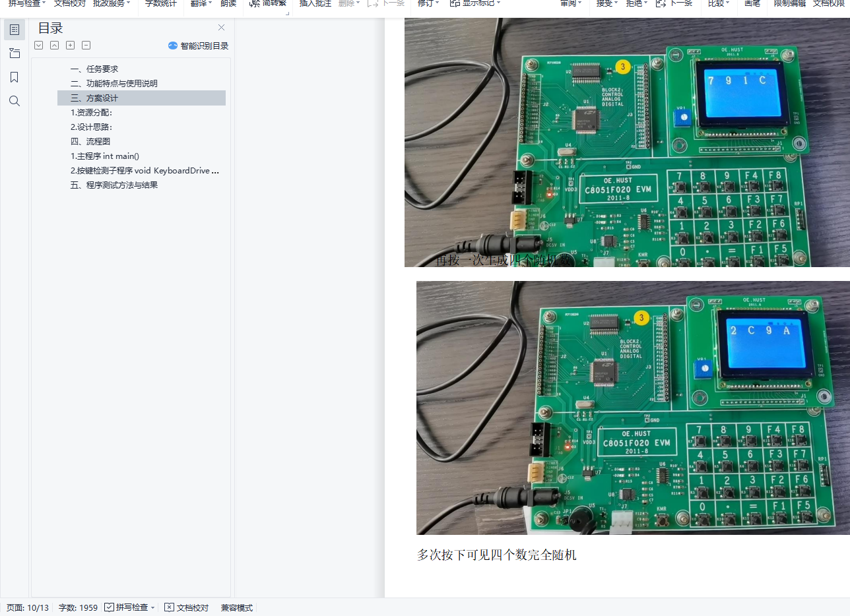Start 朗读 read-aloud
This screenshot has height=616, width=850.
click(228, 3)
